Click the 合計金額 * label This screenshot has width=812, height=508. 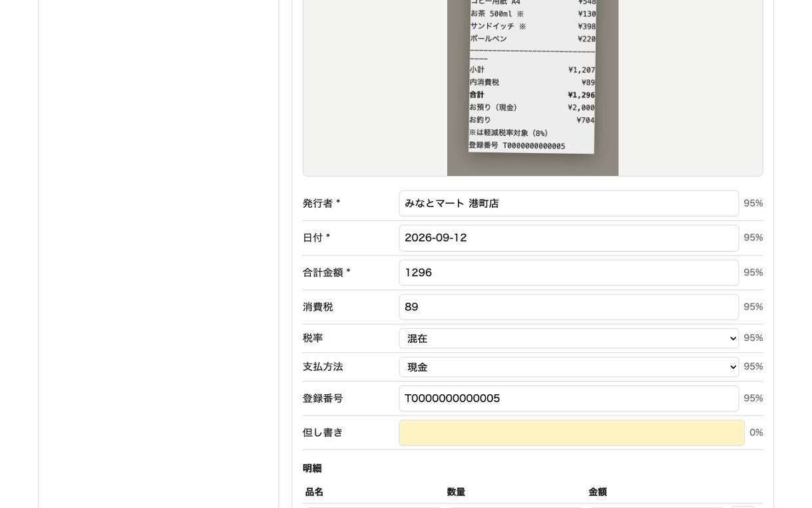pos(327,272)
